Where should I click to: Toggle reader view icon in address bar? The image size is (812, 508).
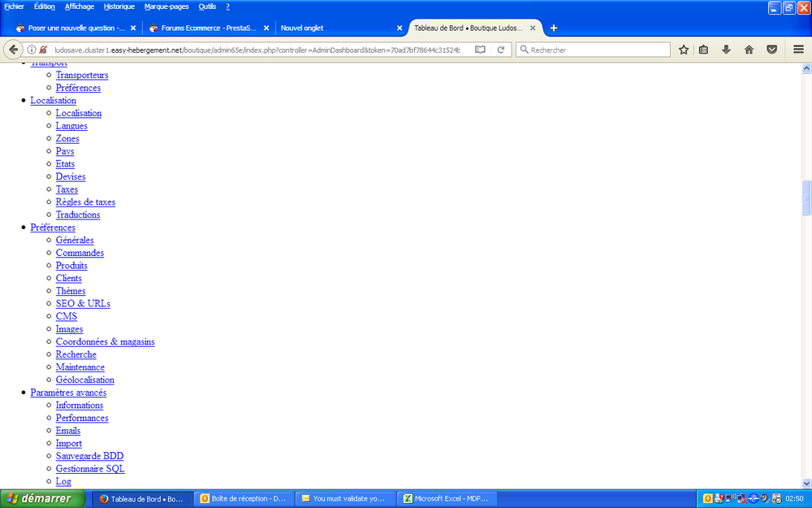point(480,50)
